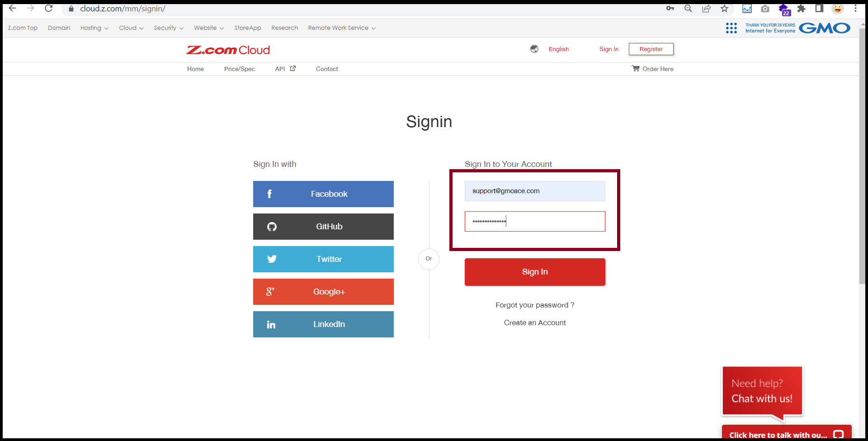Open the Z.com Top menu item
This screenshot has height=441, width=868.
pos(23,28)
